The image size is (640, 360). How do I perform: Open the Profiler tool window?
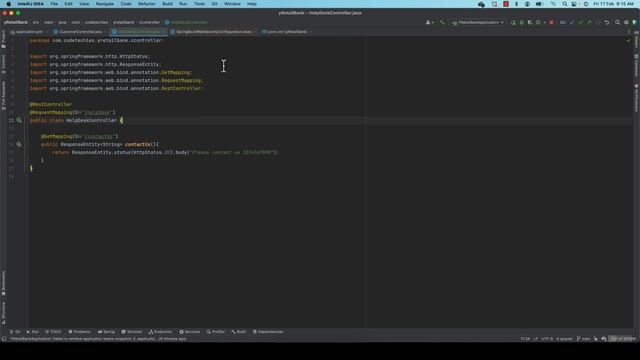(x=216, y=332)
